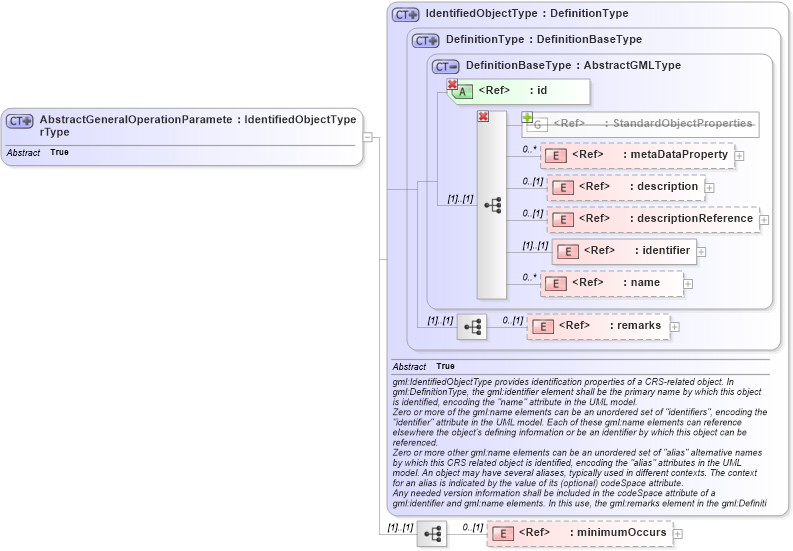Click the attribute A icon for id
The width and height of the screenshot is (793, 551).
(x=462, y=92)
